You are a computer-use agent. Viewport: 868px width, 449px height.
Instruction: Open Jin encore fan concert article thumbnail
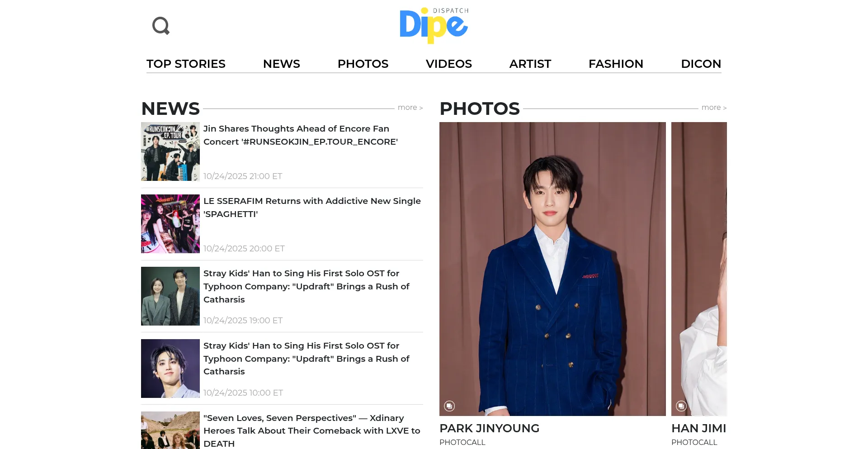point(170,151)
